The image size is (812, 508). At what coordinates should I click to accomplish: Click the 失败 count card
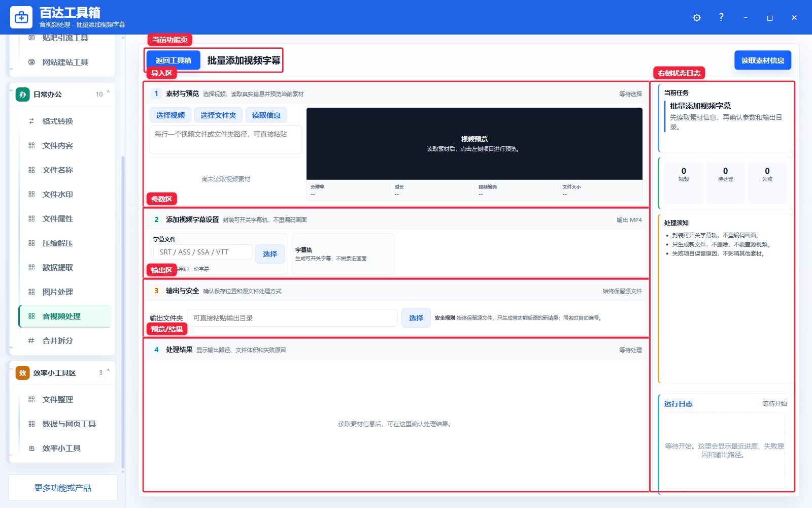click(767, 183)
